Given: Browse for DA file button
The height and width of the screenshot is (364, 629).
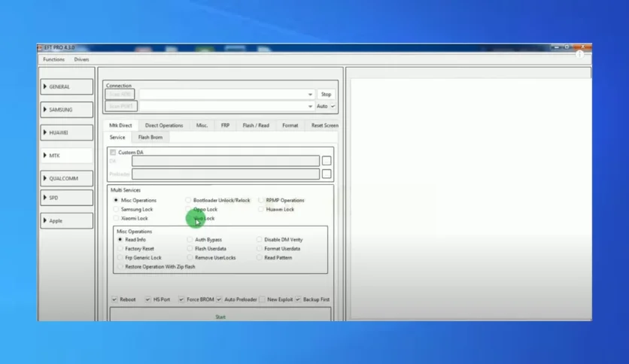Looking at the screenshot, I should (x=327, y=161).
